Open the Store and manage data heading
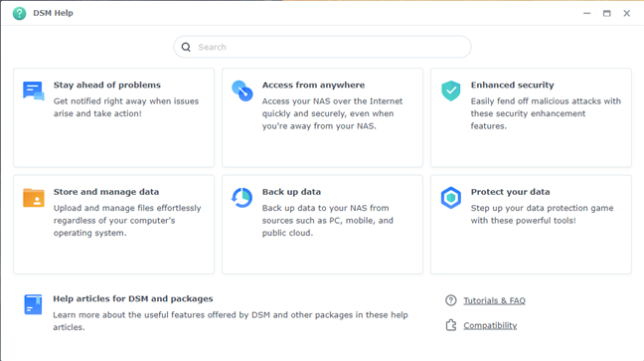 coord(106,192)
